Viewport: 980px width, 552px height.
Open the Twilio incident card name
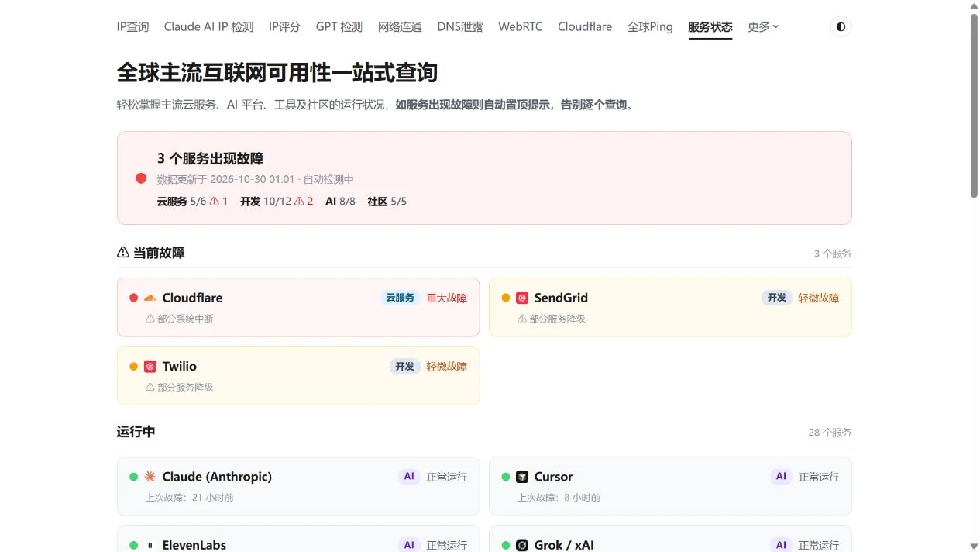click(179, 367)
